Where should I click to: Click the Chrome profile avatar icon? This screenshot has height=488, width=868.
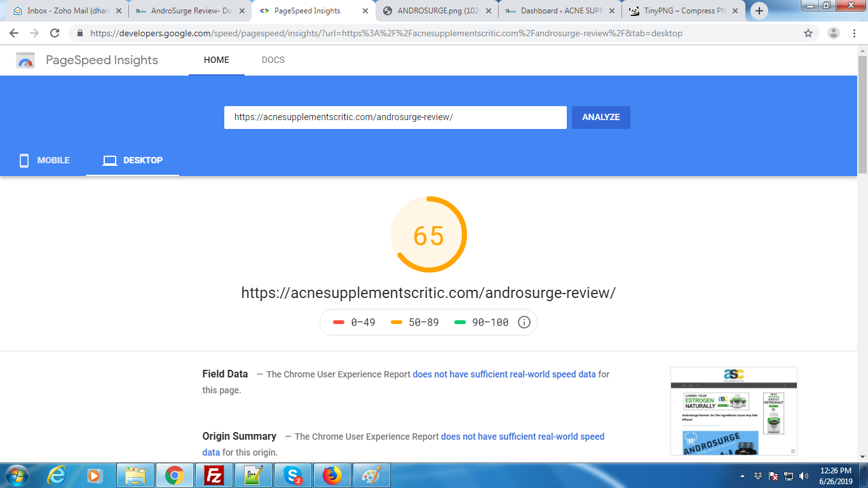coord(834,34)
